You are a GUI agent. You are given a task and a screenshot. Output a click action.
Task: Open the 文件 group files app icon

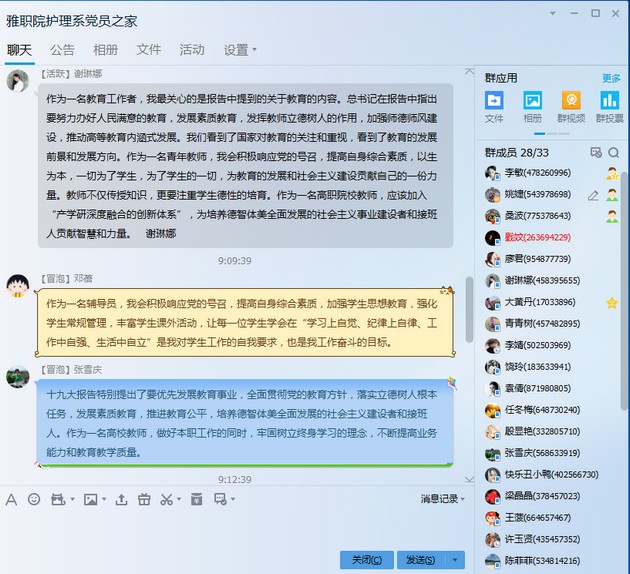coord(494,105)
